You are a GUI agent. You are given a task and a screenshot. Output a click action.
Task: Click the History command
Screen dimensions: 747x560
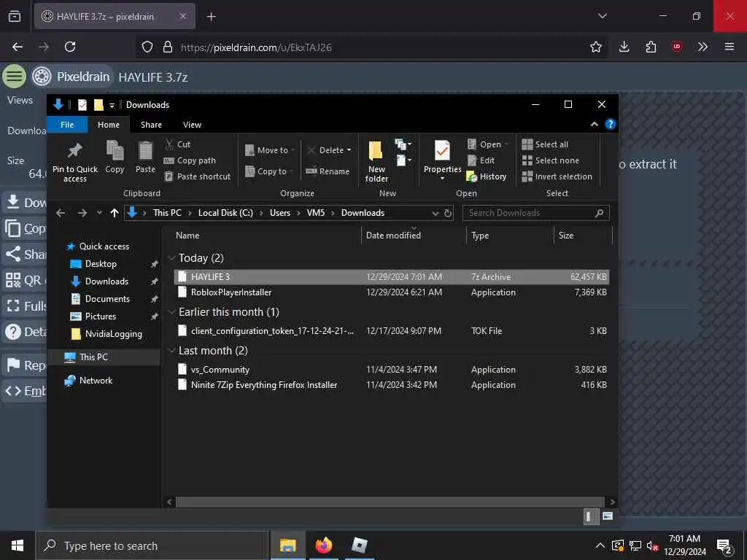coord(487,176)
